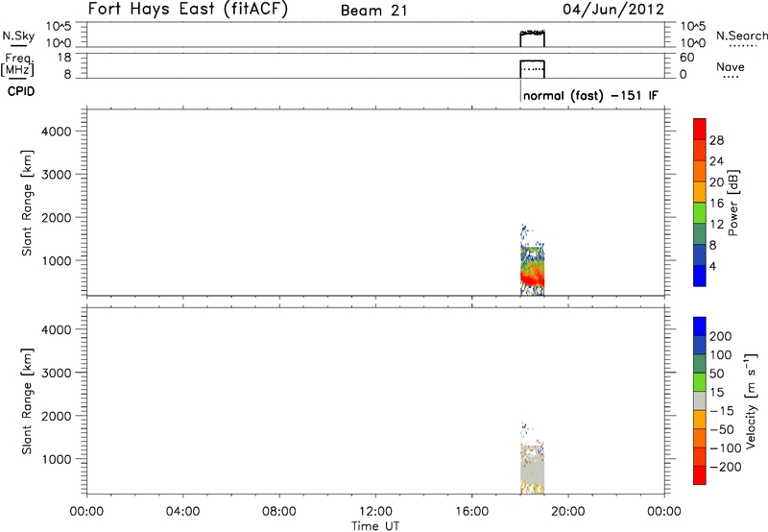Click the "Velocity [m s-1]" colorbar title

tap(751, 400)
